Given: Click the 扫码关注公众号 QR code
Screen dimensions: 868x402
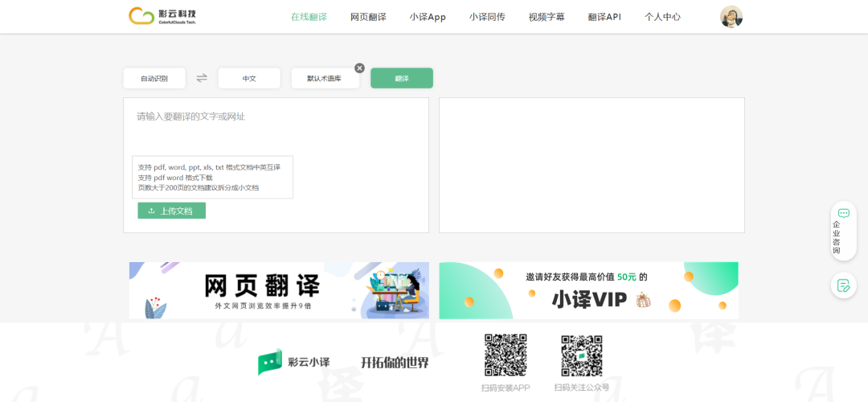Looking at the screenshot, I should (x=582, y=356).
